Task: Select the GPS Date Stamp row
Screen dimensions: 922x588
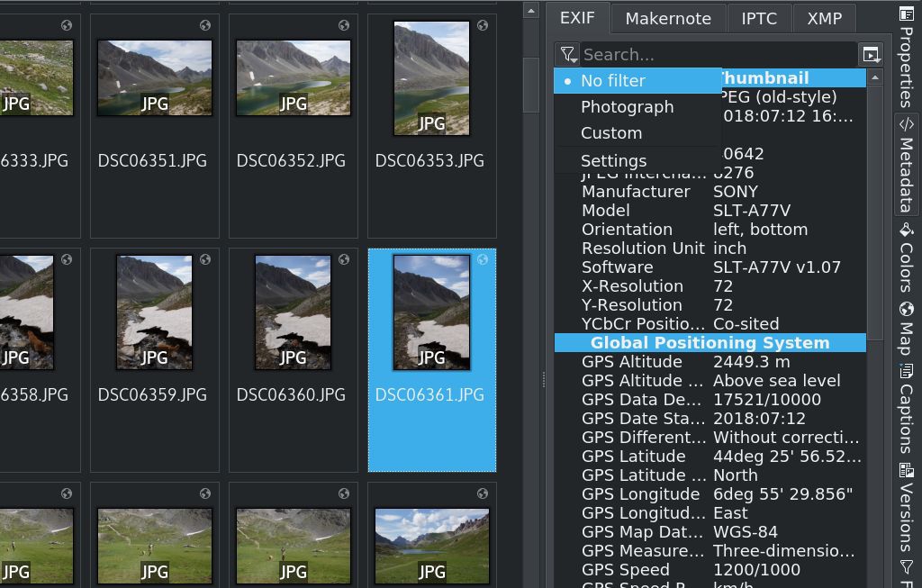Action: (x=710, y=418)
